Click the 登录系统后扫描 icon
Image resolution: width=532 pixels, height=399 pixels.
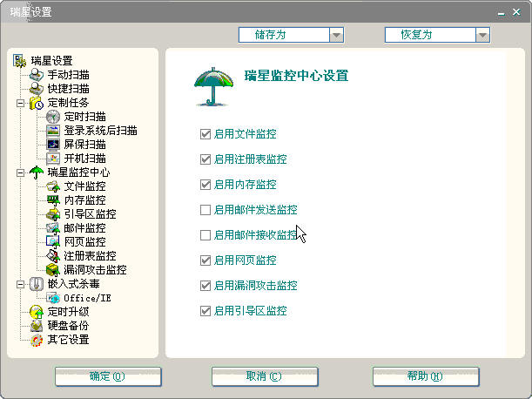53,131
